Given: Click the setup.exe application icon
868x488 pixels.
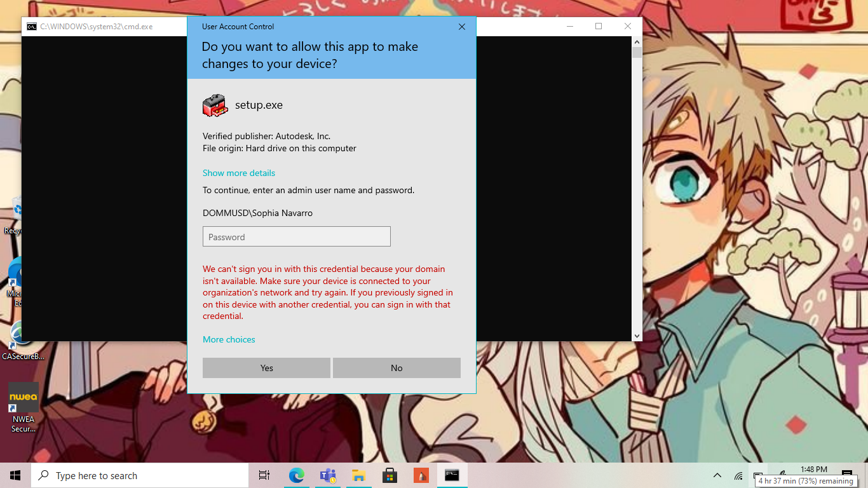Looking at the screenshot, I should click(x=215, y=105).
